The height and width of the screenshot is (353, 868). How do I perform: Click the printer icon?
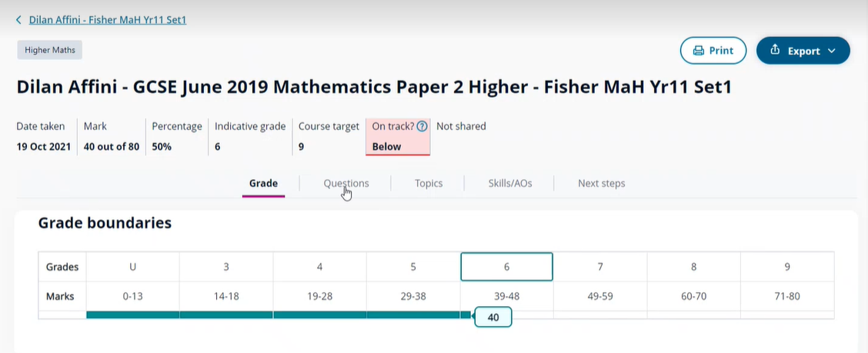click(699, 51)
